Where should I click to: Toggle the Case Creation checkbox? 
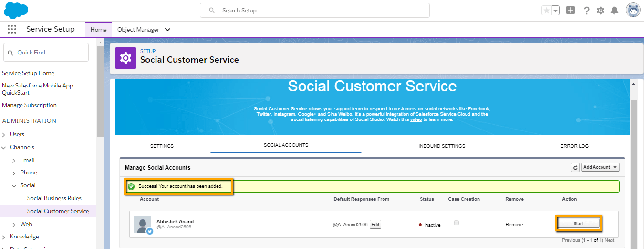(x=457, y=223)
